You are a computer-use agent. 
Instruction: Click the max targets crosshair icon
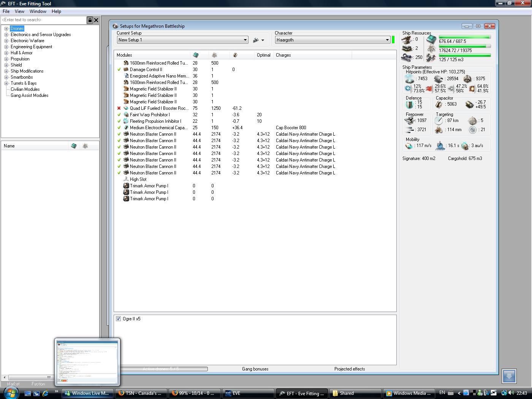(x=472, y=120)
